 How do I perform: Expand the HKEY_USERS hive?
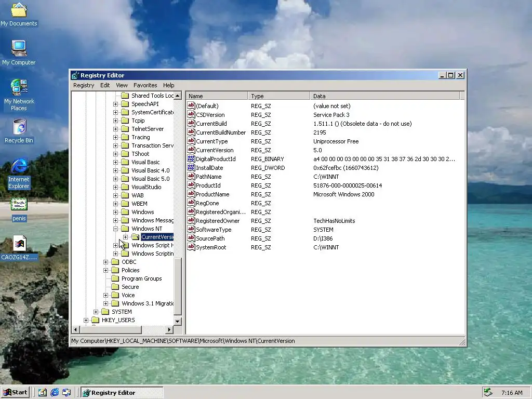click(86, 320)
